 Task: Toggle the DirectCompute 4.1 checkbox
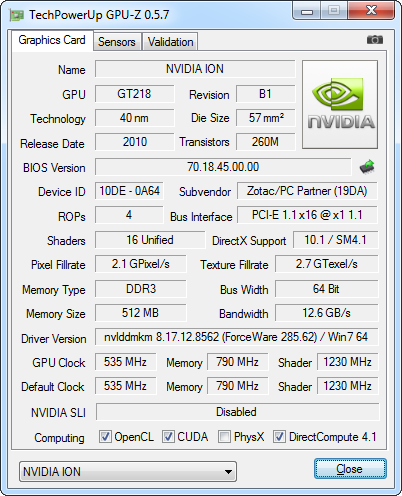(x=279, y=436)
